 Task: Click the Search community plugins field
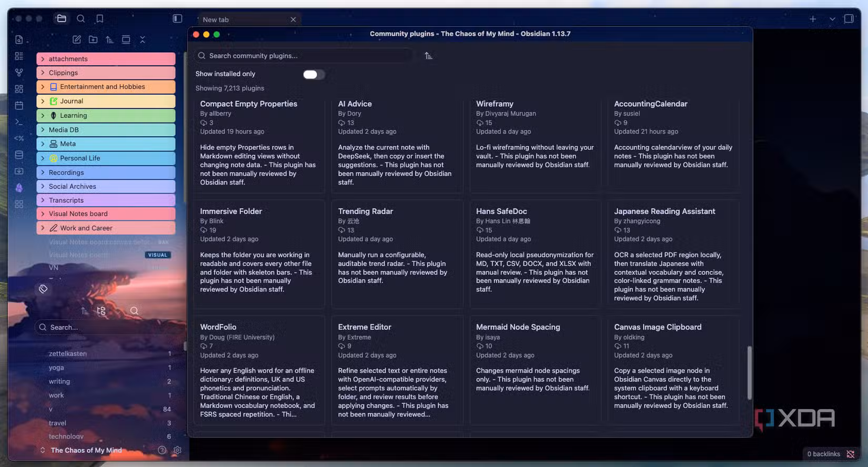304,56
